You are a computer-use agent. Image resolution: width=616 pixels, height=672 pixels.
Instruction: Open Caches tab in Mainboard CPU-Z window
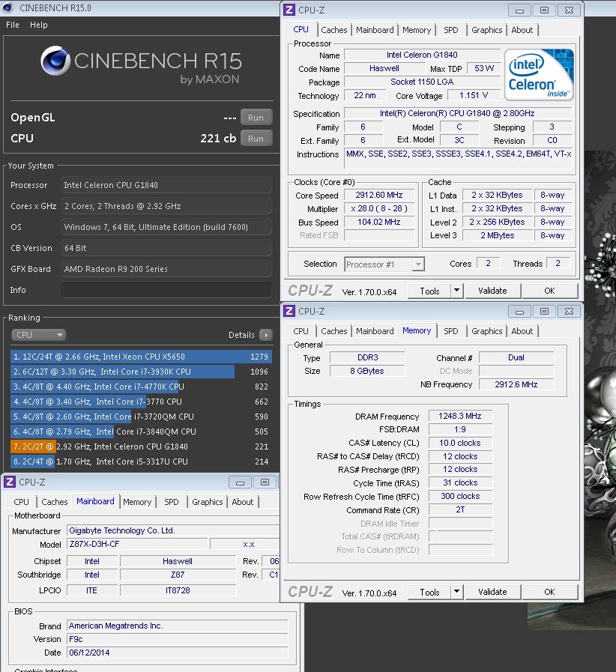coord(55,502)
